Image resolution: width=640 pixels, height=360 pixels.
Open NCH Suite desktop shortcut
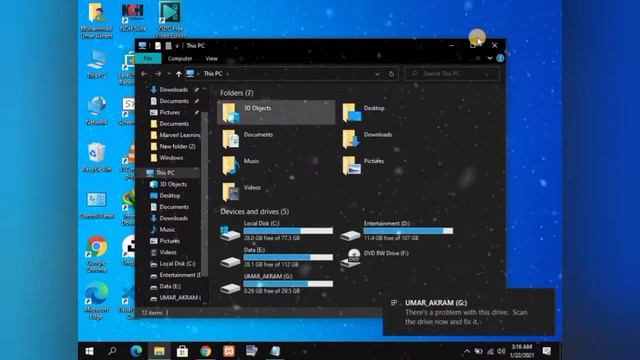click(x=133, y=17)
